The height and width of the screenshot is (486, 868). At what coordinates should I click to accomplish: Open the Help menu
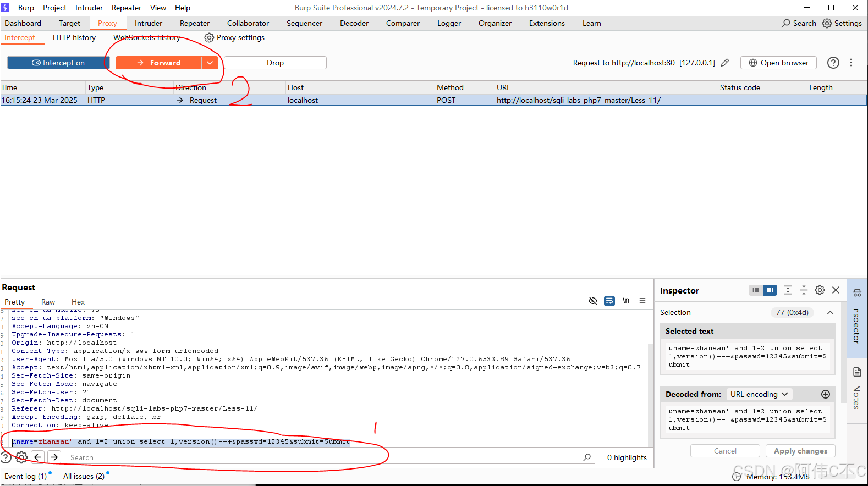click(x=183, y=8)
